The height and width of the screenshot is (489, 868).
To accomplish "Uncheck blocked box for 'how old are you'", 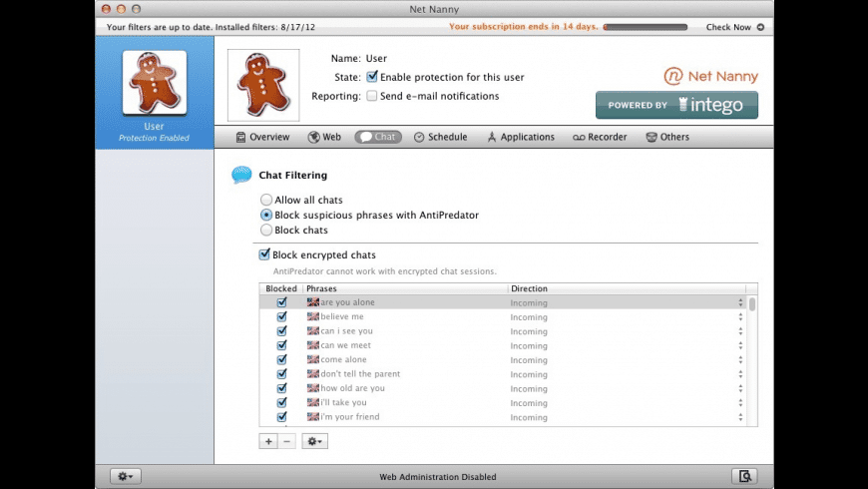I will click(x=281, y=388).
